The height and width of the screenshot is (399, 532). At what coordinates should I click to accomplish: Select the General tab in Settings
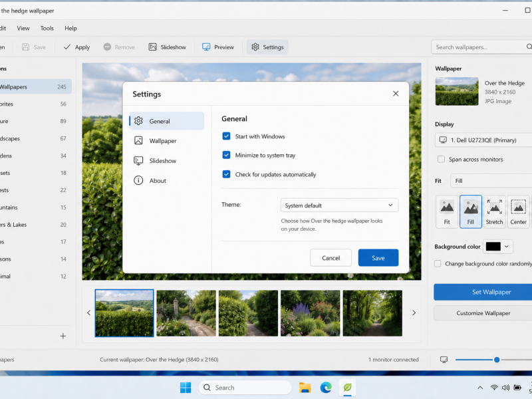click(167, 121)
